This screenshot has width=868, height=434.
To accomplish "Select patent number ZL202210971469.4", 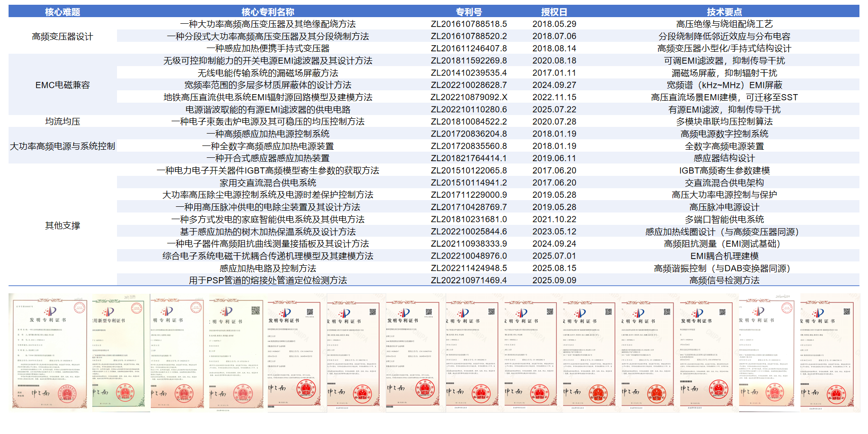I will [469, 280].
